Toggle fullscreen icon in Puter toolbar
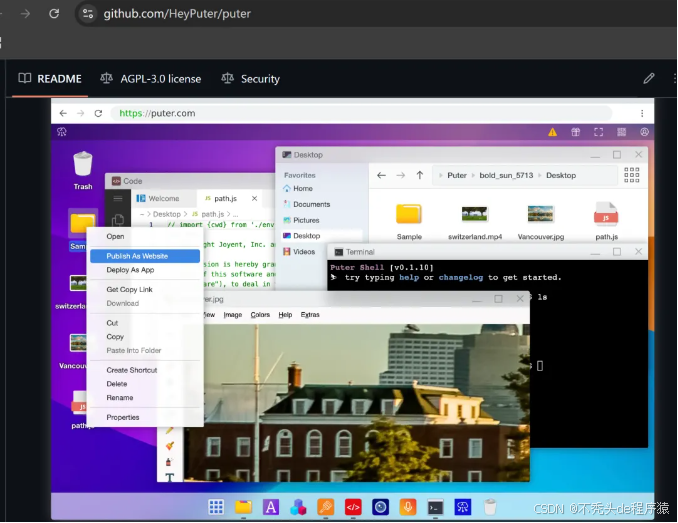This screenshot has height=523, width=678. (598, 132)
